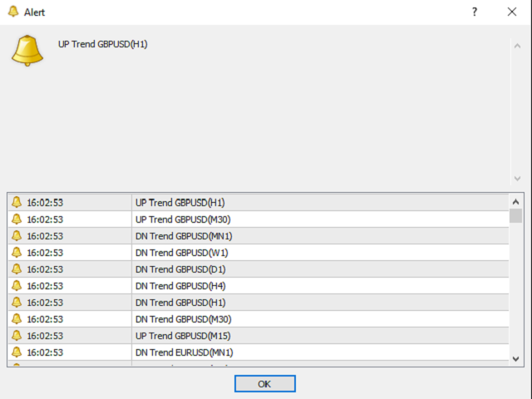Click bell icon beside DN Trend GBPUSD(MN1) row

17,236
